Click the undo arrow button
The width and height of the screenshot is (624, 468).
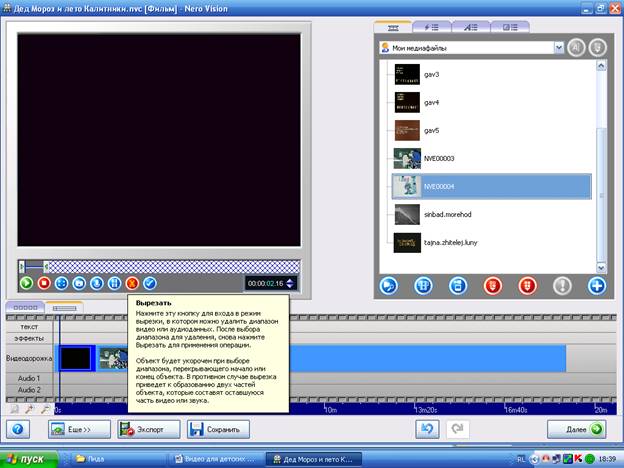coord(427,429)
